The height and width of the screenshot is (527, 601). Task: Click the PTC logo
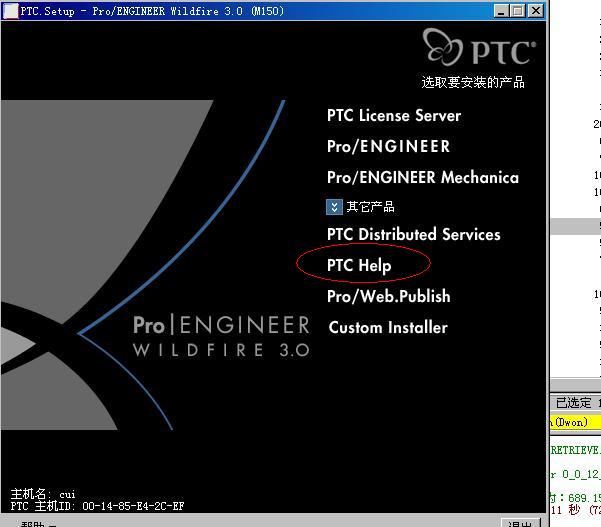coord(479,48)
